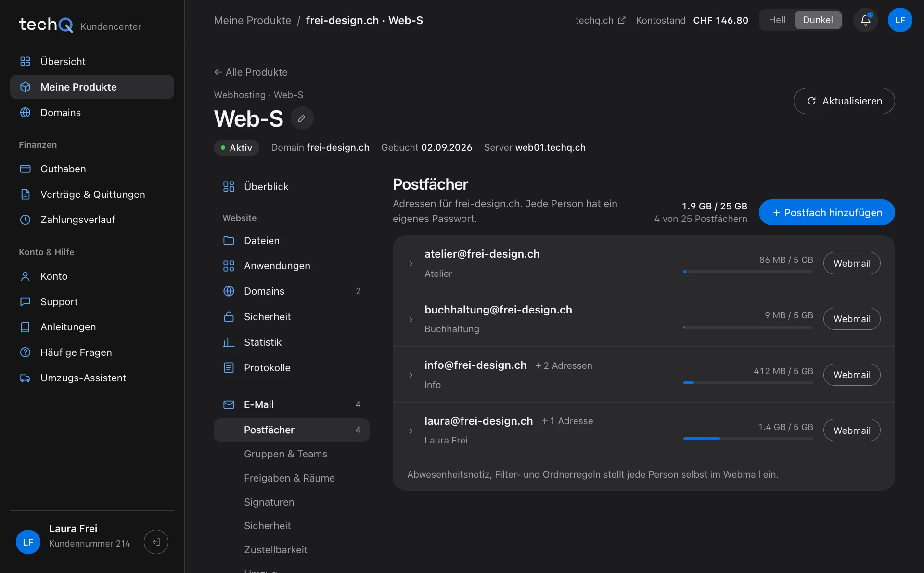Click the Guthaben card icon

click(x=25, y=169)
